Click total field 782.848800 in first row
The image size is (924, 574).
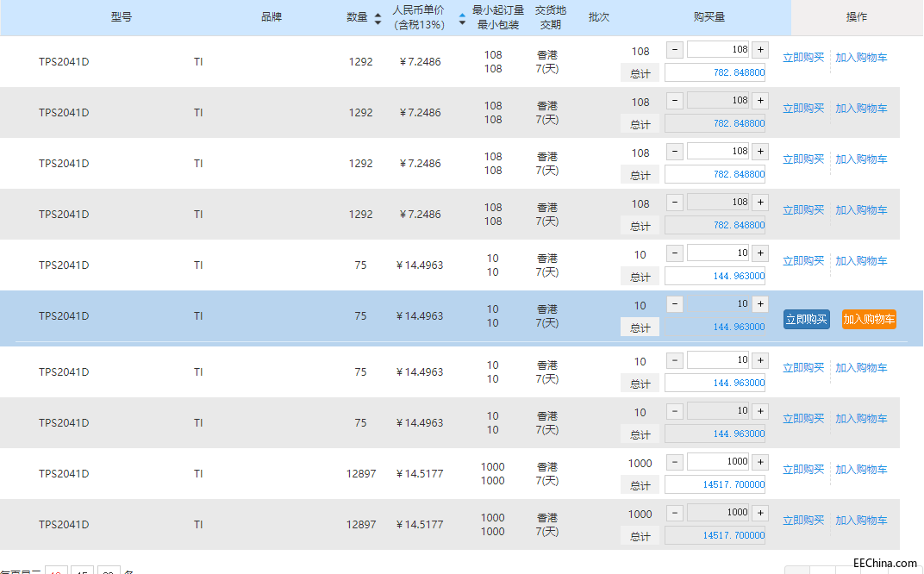point(715,72)
